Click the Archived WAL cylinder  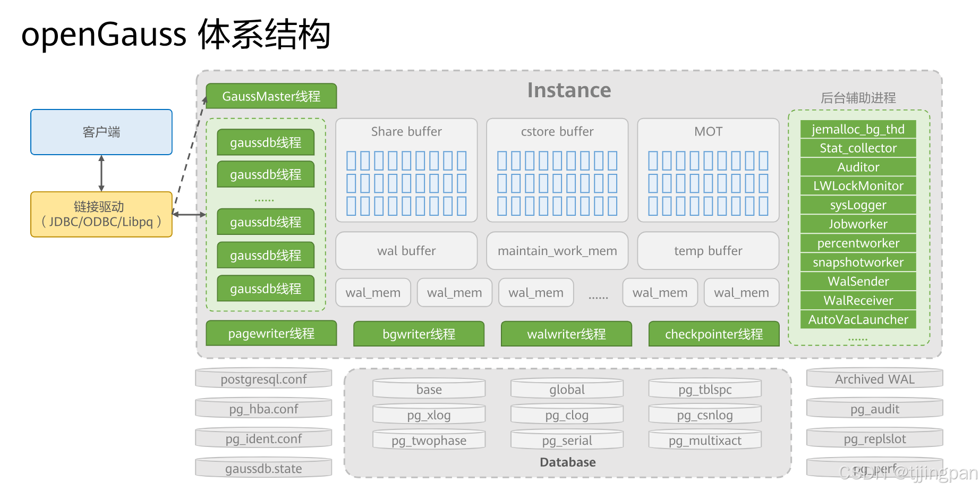click(x=875, y=378)
